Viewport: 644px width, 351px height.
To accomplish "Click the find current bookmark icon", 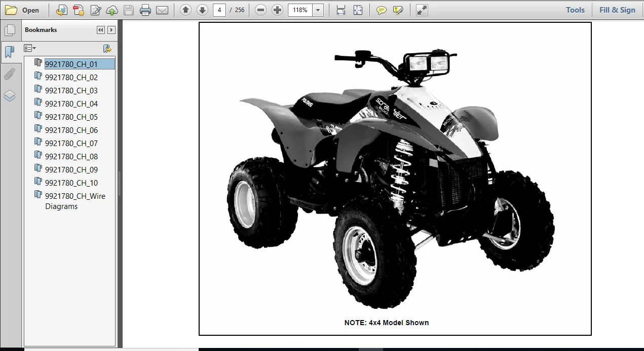I will point(107,48).
